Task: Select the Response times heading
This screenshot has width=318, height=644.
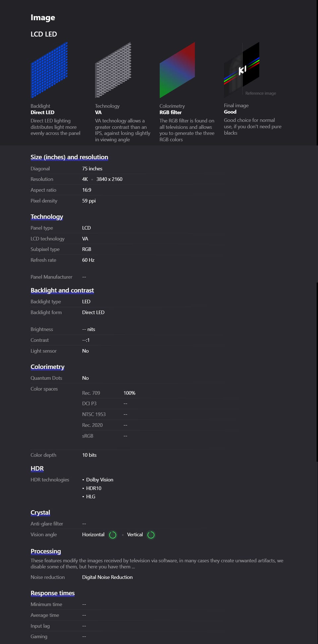Action: tap(53, 593)
